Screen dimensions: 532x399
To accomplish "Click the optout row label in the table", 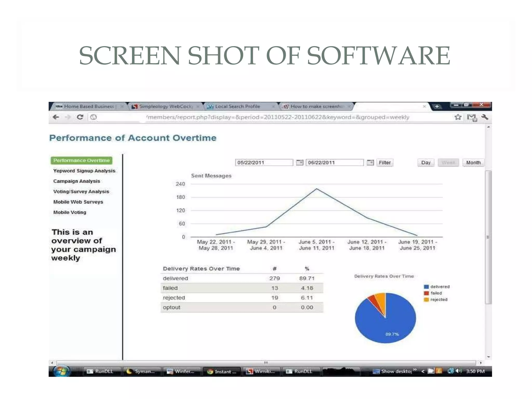I will pos(171,307).
